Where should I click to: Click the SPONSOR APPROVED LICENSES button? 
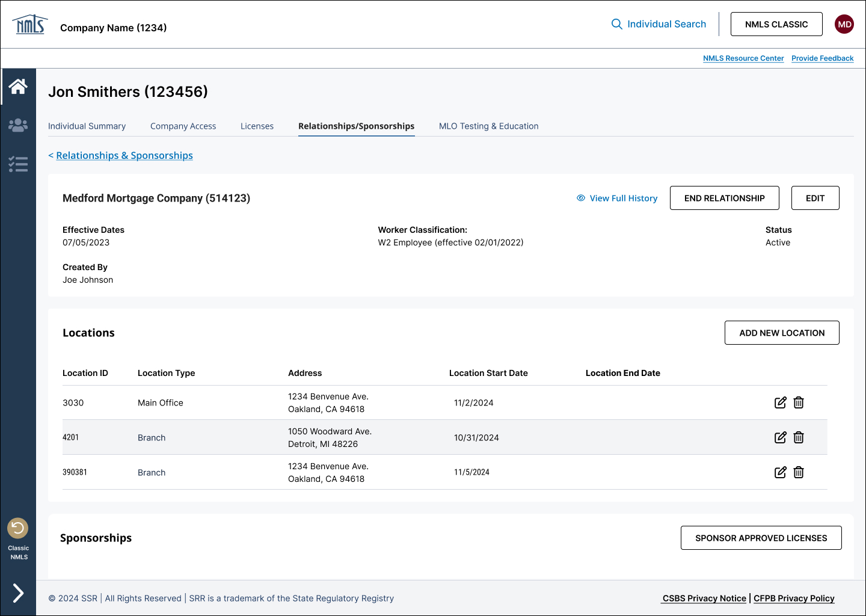click(761, 538)
